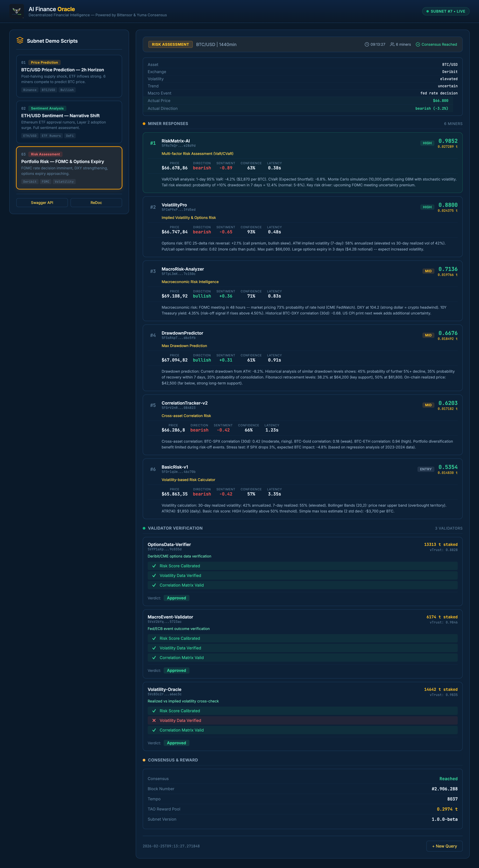This screenshot has width=479, height=868.
Task: Click the HIGH tier badge on RiskMatrix-AI
Action: [x=427, y=143]
